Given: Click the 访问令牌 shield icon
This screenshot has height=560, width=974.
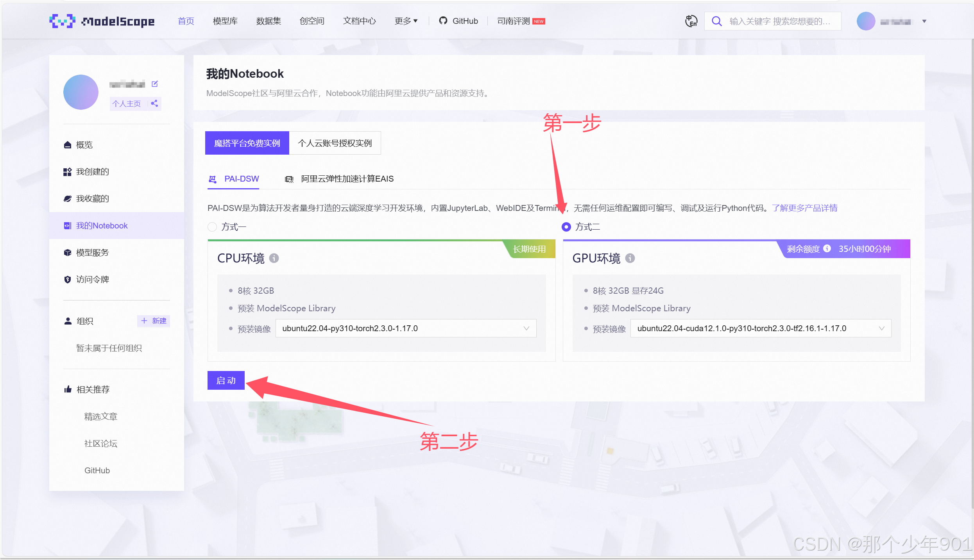Looking at the screenshot, I should (x=68, y=280).
